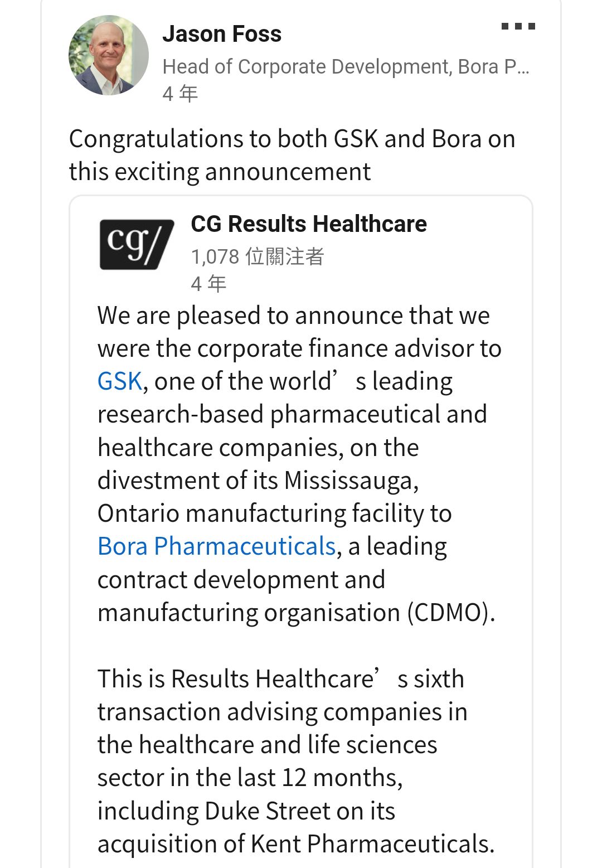
Task: Open the CG Results Healthcare page name
Action: click(309, 224)
